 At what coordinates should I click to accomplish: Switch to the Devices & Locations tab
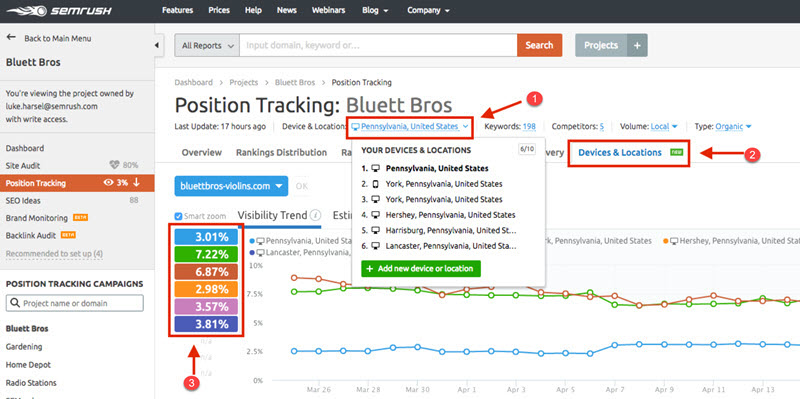(620, 152)
